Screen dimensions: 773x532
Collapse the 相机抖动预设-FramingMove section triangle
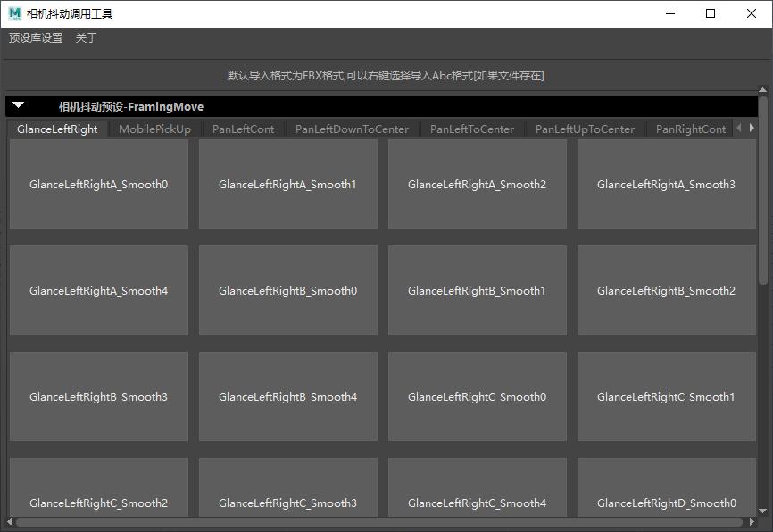(x=18, y=105)
